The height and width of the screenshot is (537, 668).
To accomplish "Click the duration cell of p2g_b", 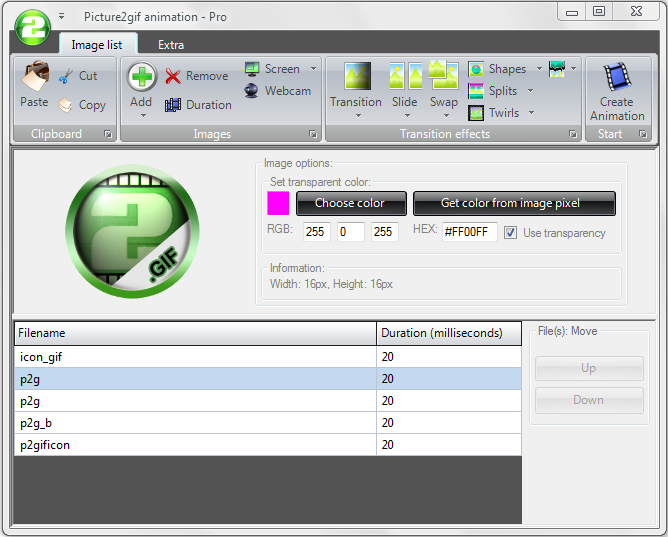I will [x=449, y=423].
